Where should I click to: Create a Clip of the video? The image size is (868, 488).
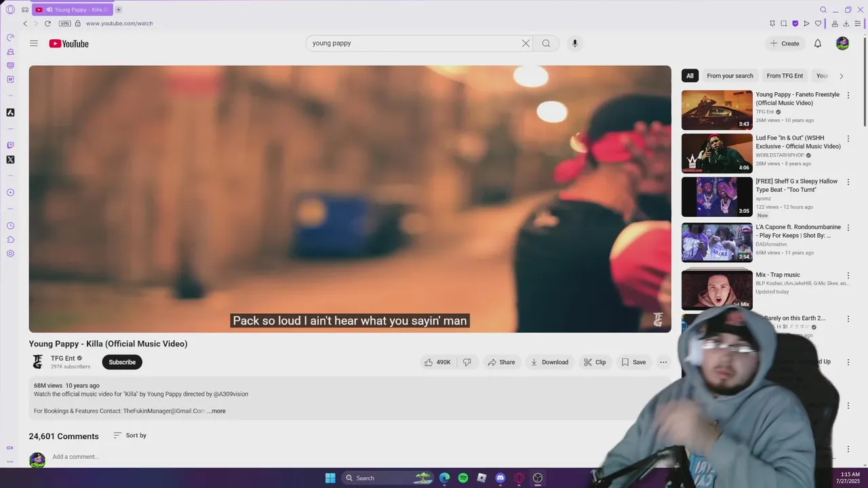(x=595, y=362)
